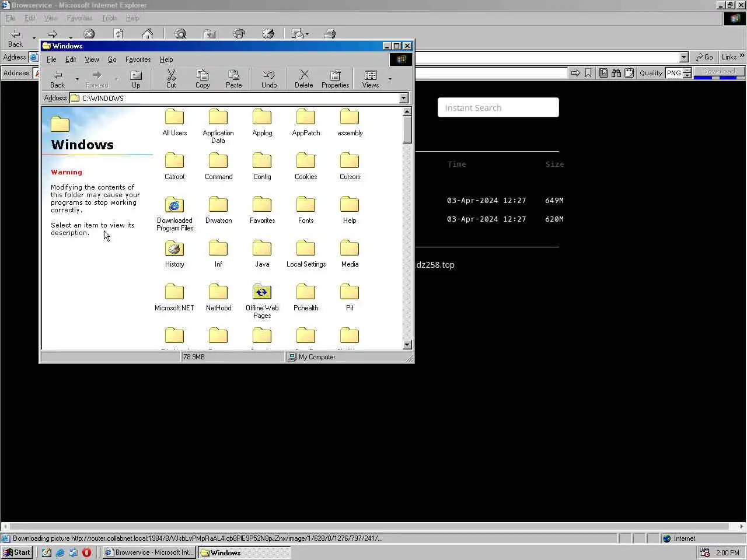Open the Views dropdown arrow
This screenshot has width=747, height=560.
click(390, 79)
